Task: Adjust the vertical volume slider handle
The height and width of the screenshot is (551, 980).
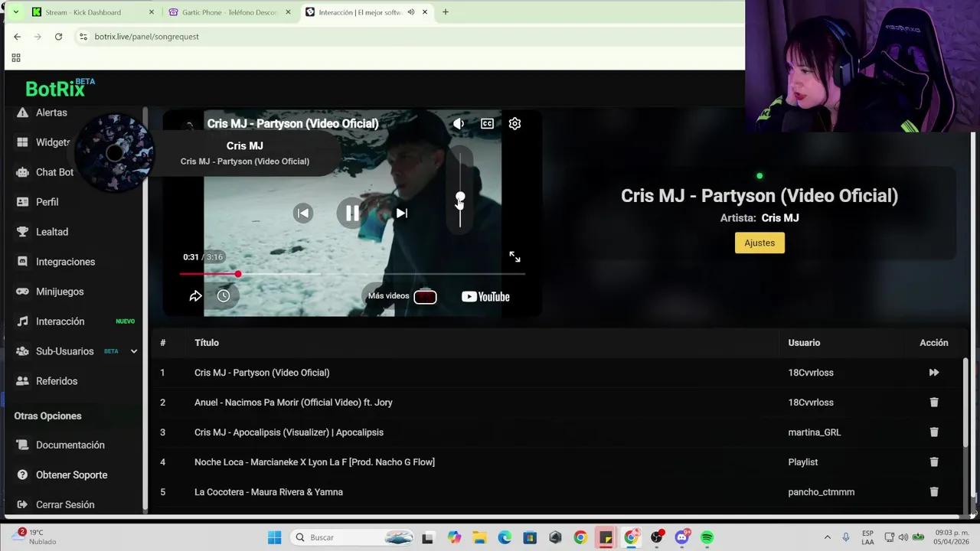Action: (460, 197)
